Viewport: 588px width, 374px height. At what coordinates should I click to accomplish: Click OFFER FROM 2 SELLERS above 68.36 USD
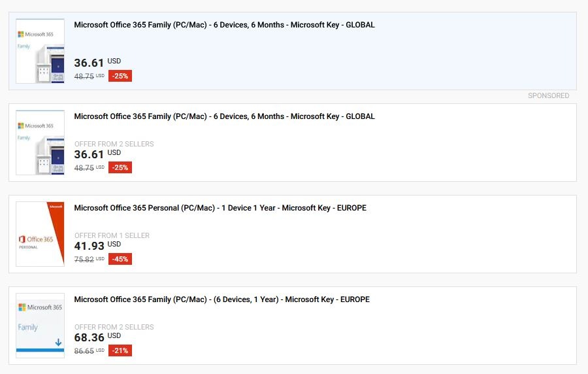[x=114, y=327]
